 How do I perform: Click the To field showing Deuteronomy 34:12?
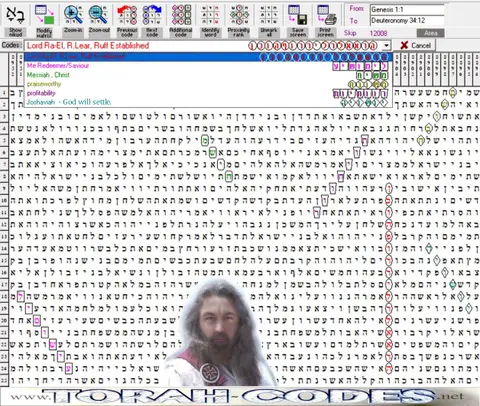click(x=407, y=20)
